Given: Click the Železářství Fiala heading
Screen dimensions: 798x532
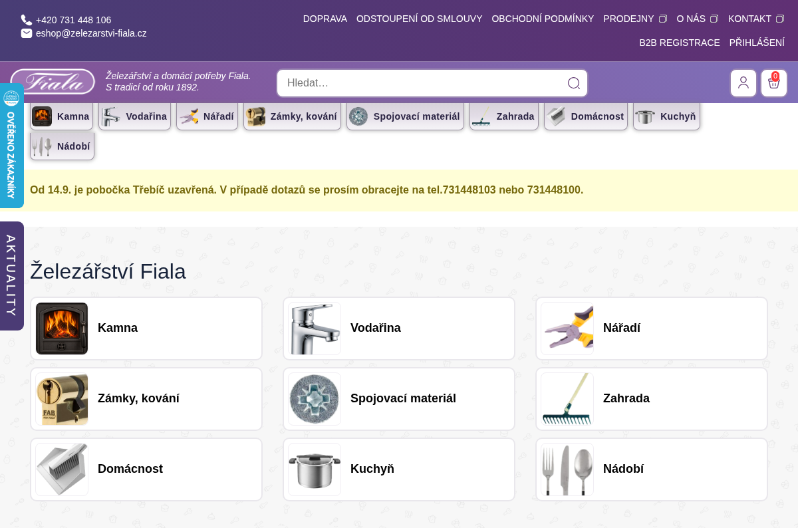Looking at the screenshot, I should coord(108,271).
